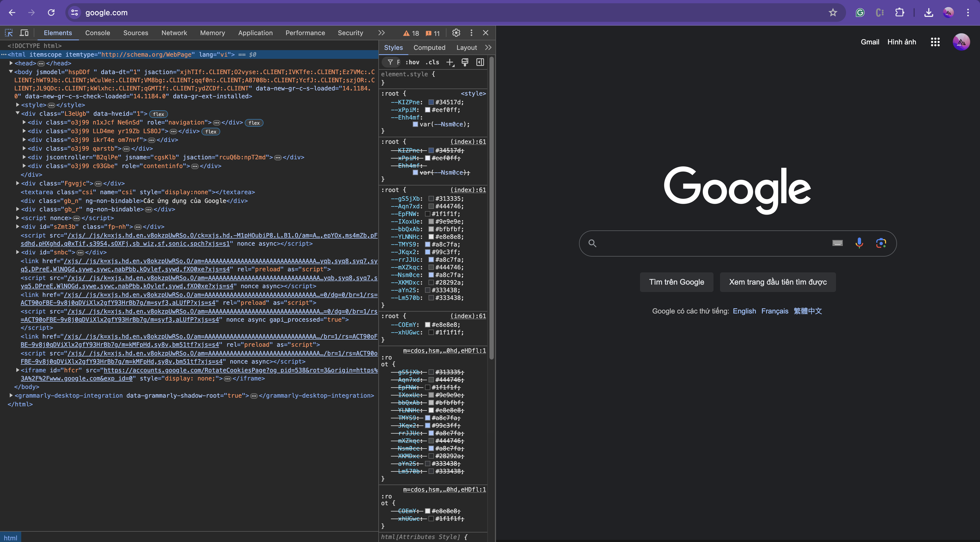
Task: Collapse the body element node
Action: tap(11, 72)
